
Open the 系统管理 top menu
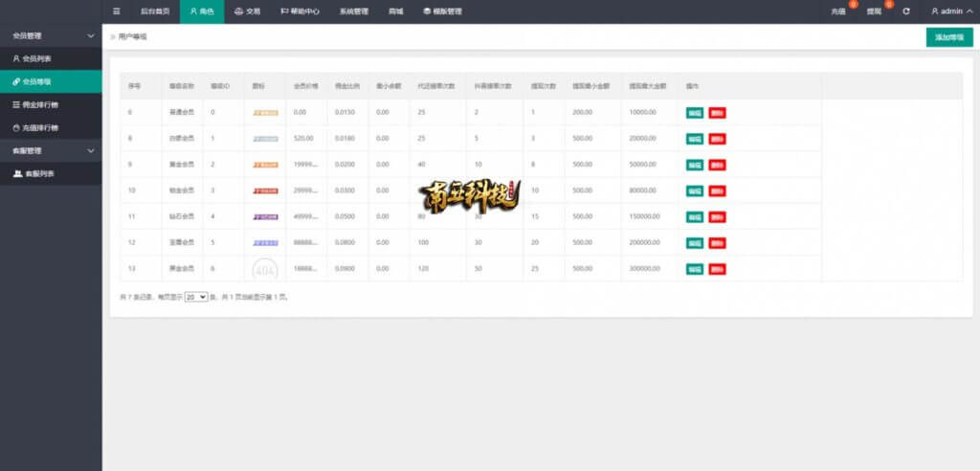354,11
